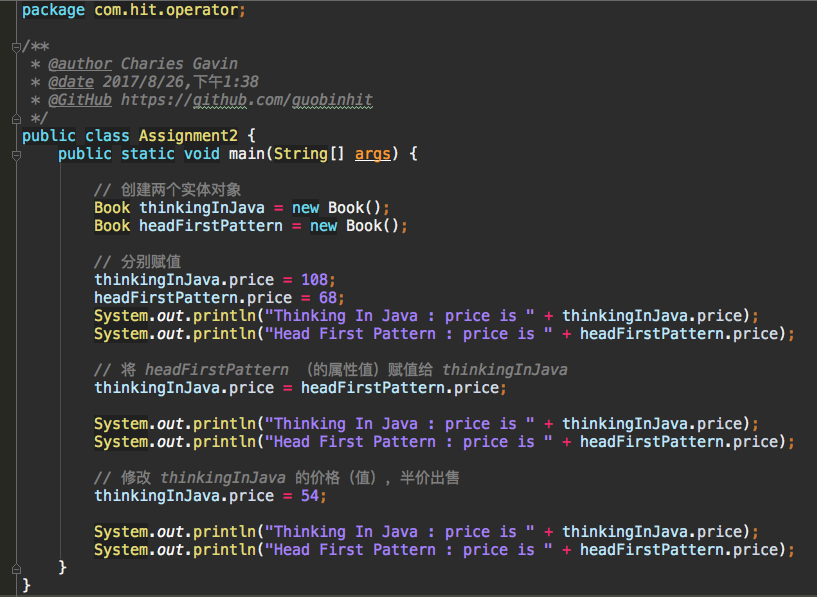This screenshot has height=597, width=817.
Task: Select the class name Assignment2
Action: point(188,135)
